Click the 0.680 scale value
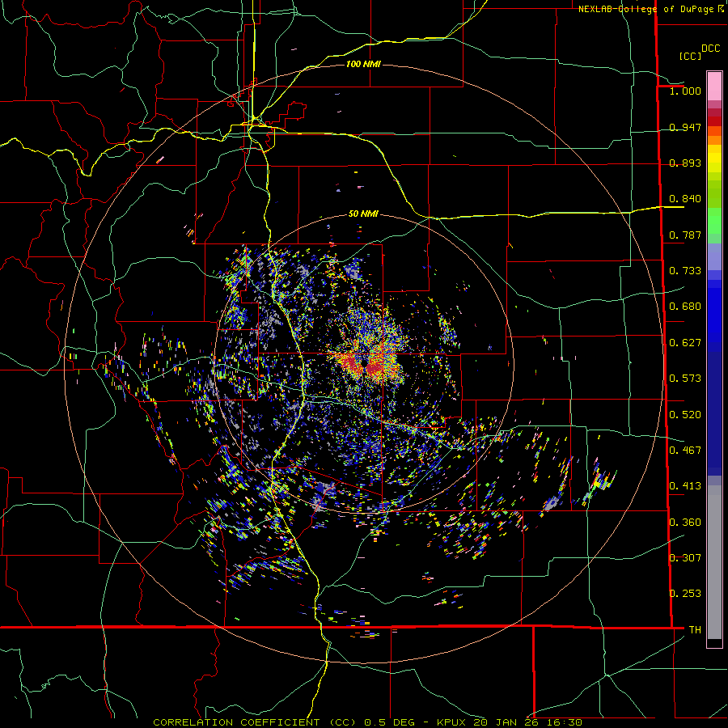Viewport: 728px width, 728px height. [x=685, y=307]
